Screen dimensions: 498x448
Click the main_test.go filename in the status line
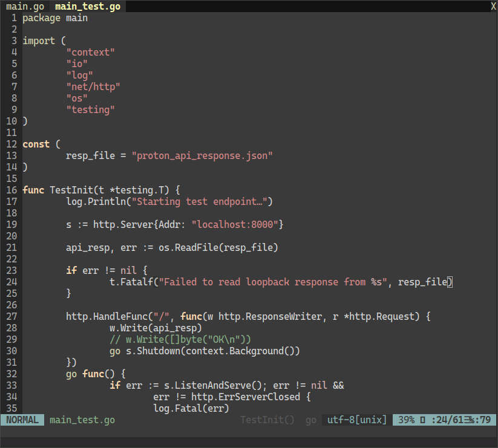point(82,420)
